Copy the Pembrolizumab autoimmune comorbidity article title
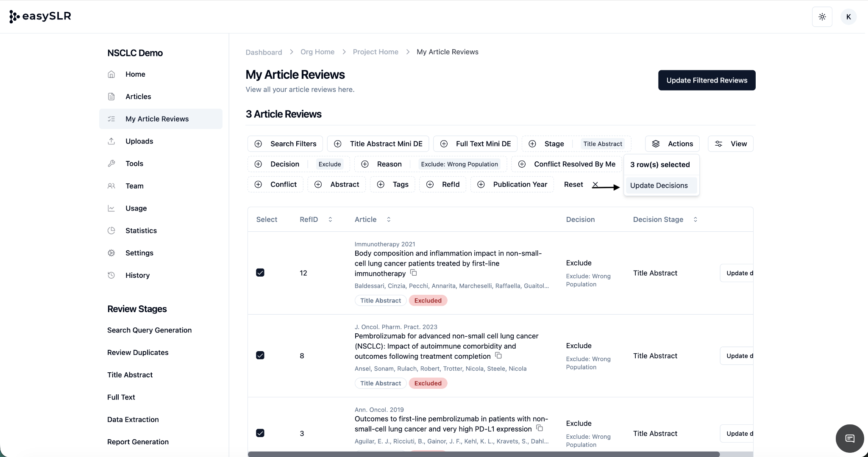 click(x=498, y=356)
